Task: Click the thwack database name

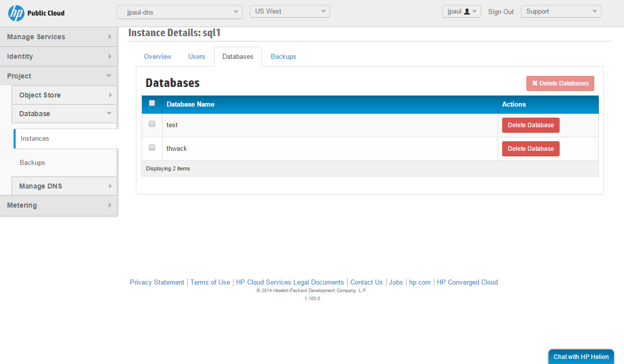Action: coord(177,149)
